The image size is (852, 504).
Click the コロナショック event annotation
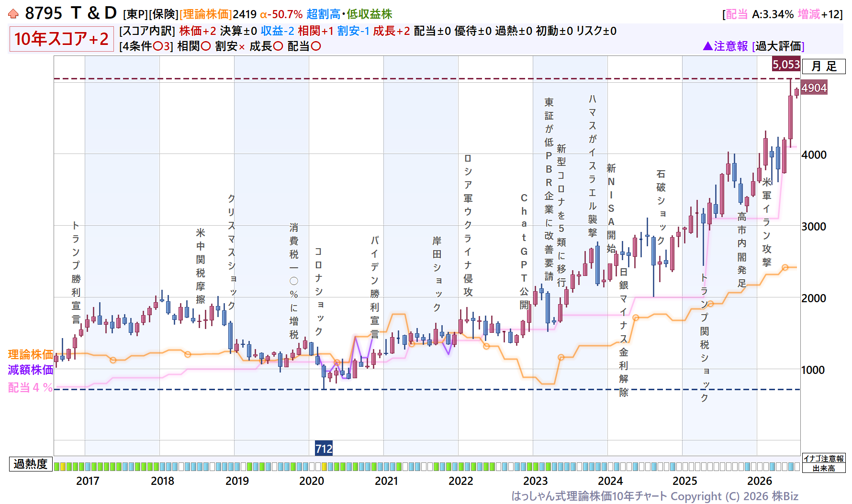(318, 291)
